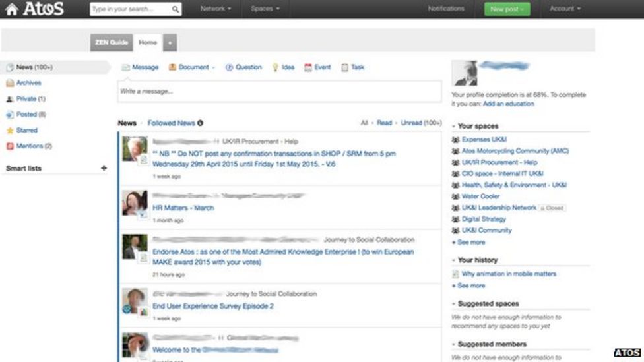Expand the Spaces dropdown menu
The height and width of the screenshot is (362, 644).
pyautogui.click(x=265, y=9)
